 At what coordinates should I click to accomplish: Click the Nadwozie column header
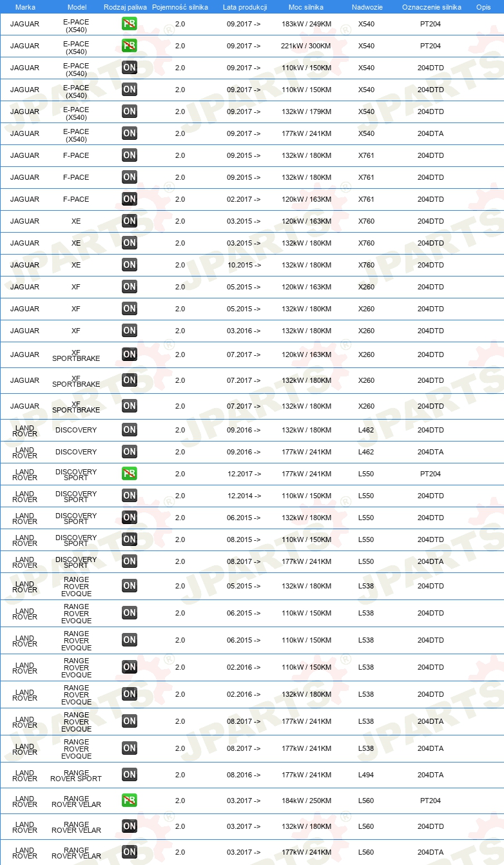pos(366,7)
